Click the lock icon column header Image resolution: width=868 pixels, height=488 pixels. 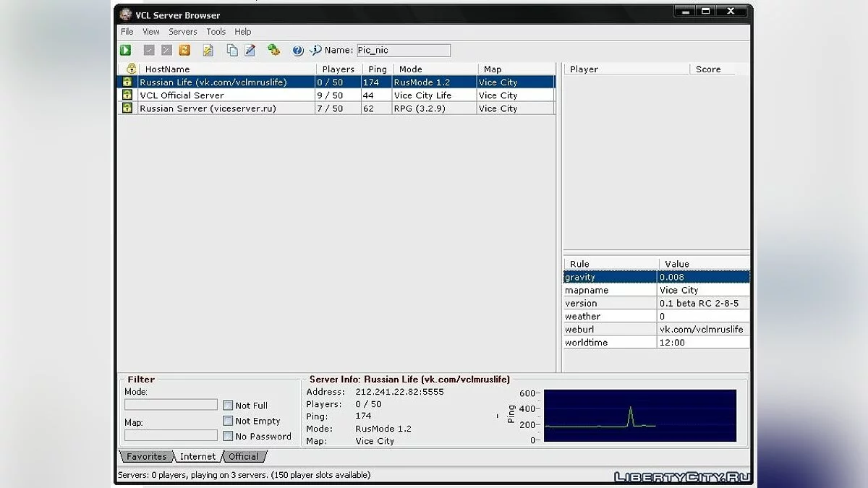(132, 69)
